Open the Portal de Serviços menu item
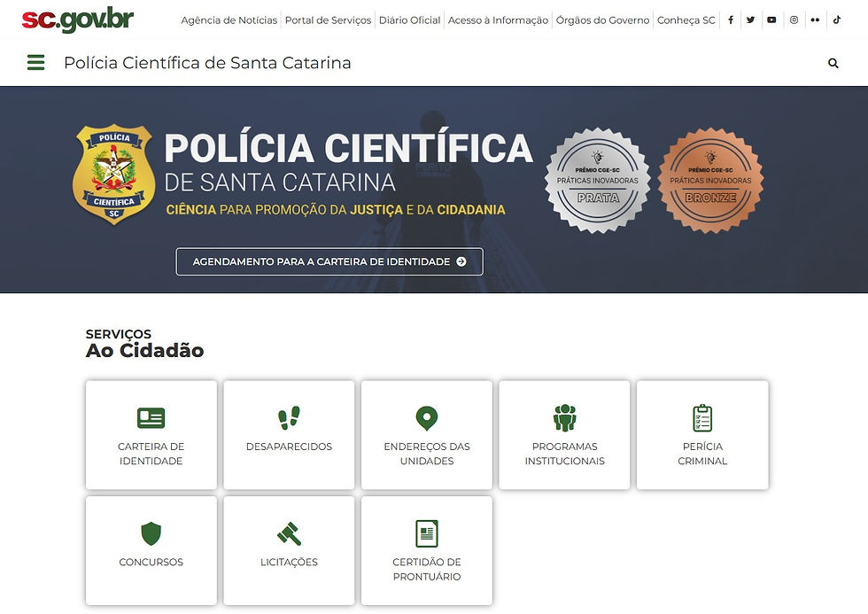The image size is (868, 614). point(328,19)
